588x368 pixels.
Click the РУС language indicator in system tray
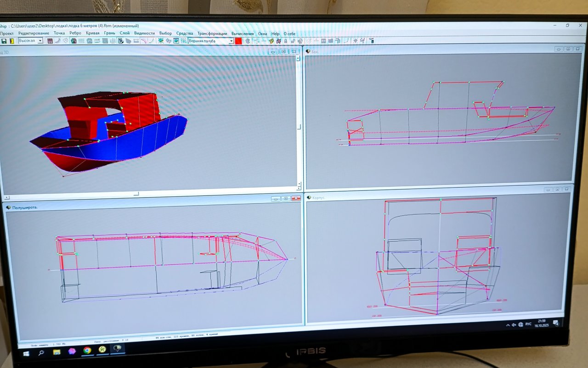528,324
